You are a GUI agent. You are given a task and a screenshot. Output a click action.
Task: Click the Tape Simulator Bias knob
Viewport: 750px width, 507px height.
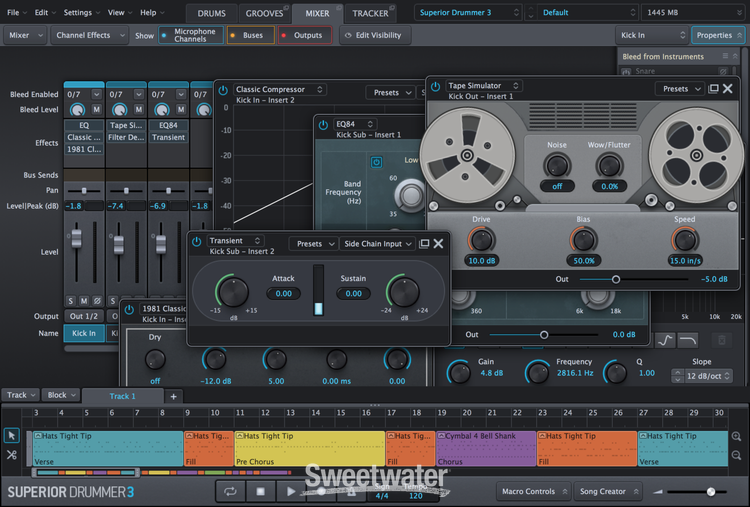click(x=584, y=241)
